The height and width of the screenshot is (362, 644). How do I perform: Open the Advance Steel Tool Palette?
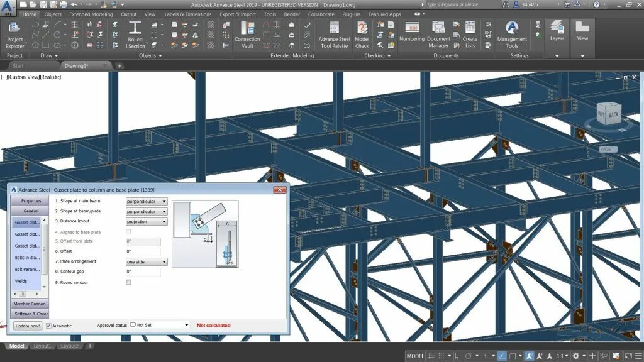335,35
